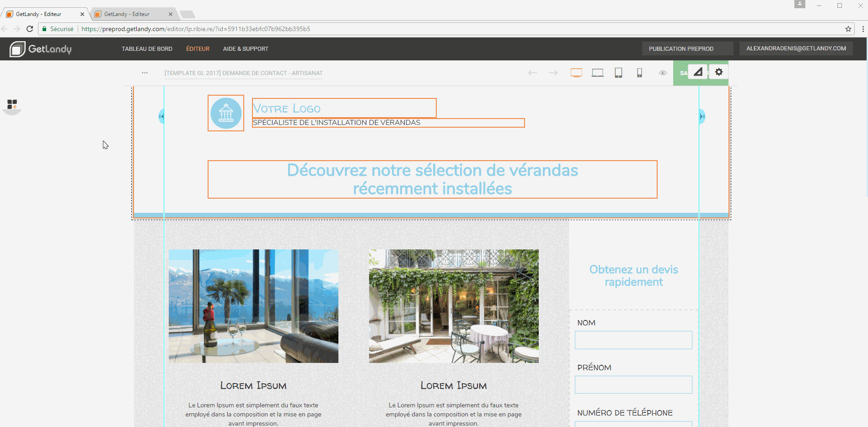Viewport: 868px width, 427px height.
Task: Click the redo arrow in editor toolbar
Action: 553,73
